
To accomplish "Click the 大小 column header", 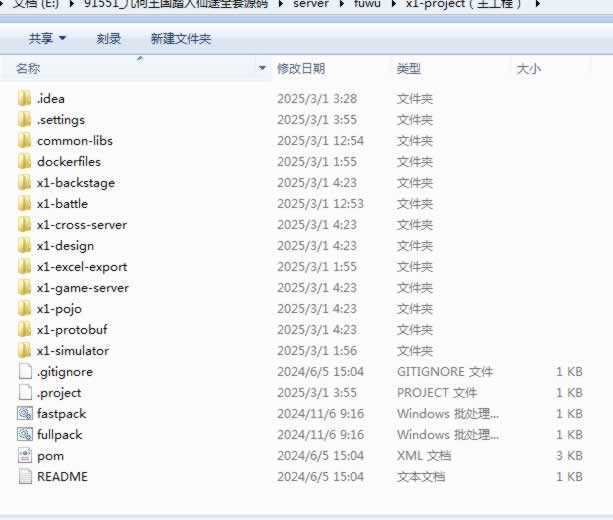I will (x=528, y=69).
